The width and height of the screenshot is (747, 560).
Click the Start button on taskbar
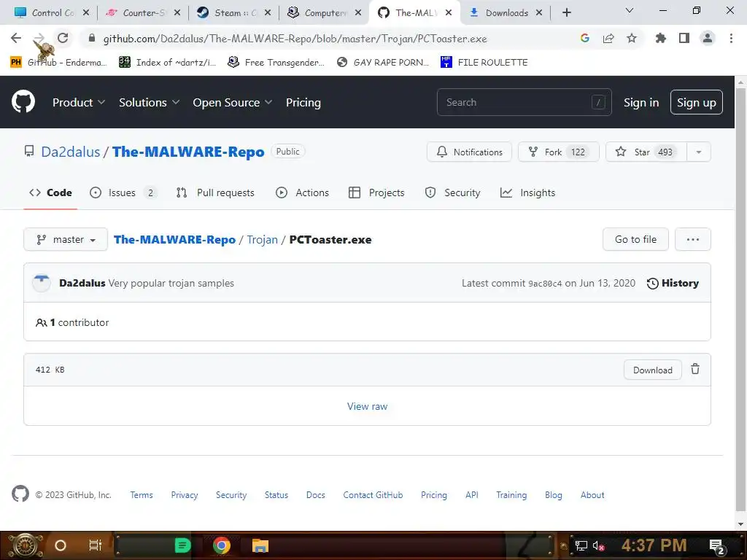tap(25, 545)
